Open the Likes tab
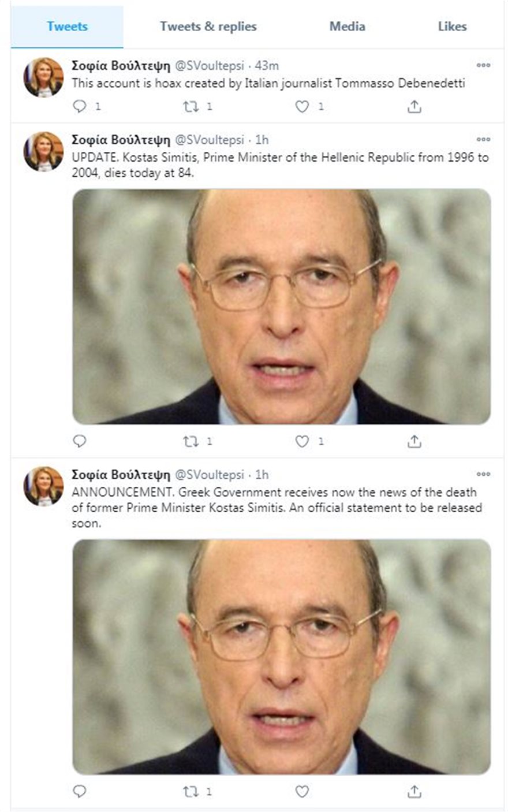 [x=452, y=27]
